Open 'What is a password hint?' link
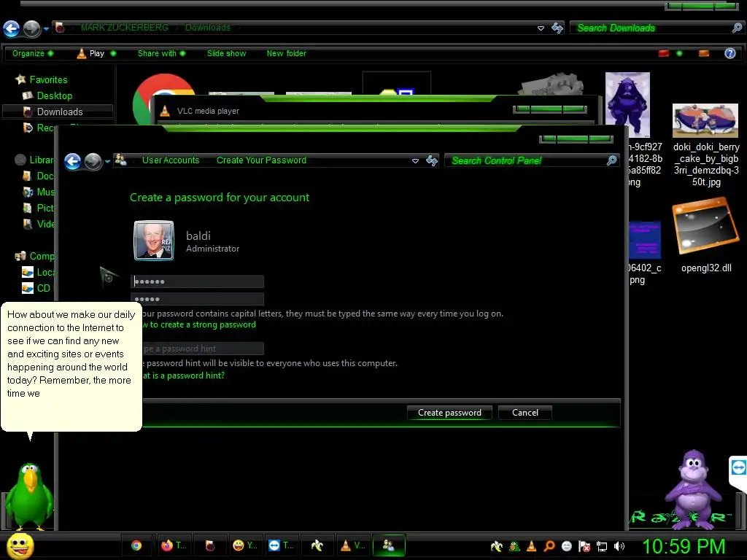 coord(183,376)
